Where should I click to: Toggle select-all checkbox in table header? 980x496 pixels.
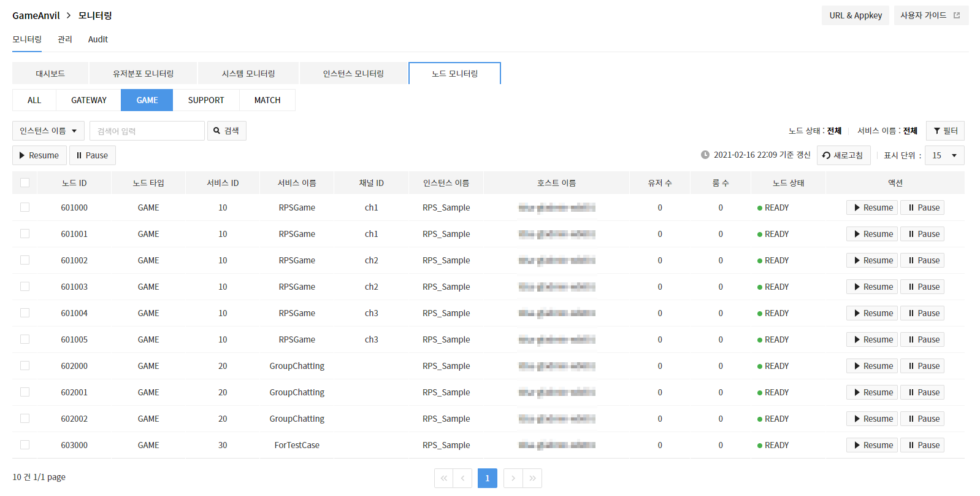coord(25,182)
